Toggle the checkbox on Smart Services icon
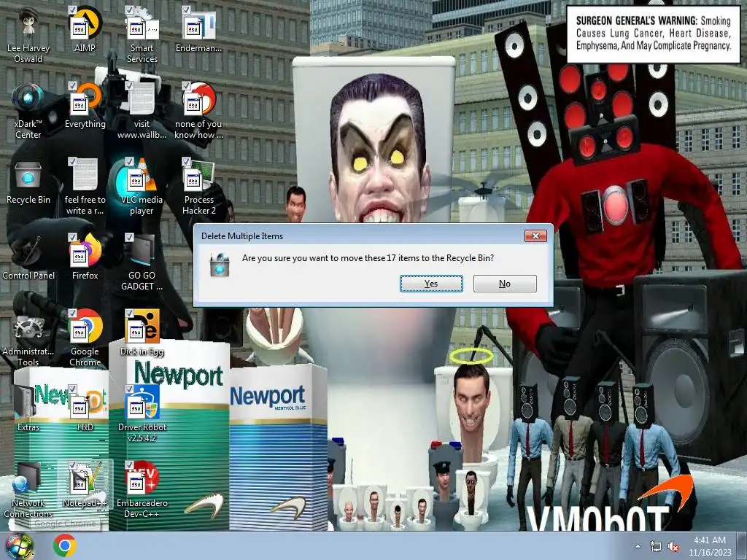Viewport: 747px width, 560px height. [x=129, y=10]
